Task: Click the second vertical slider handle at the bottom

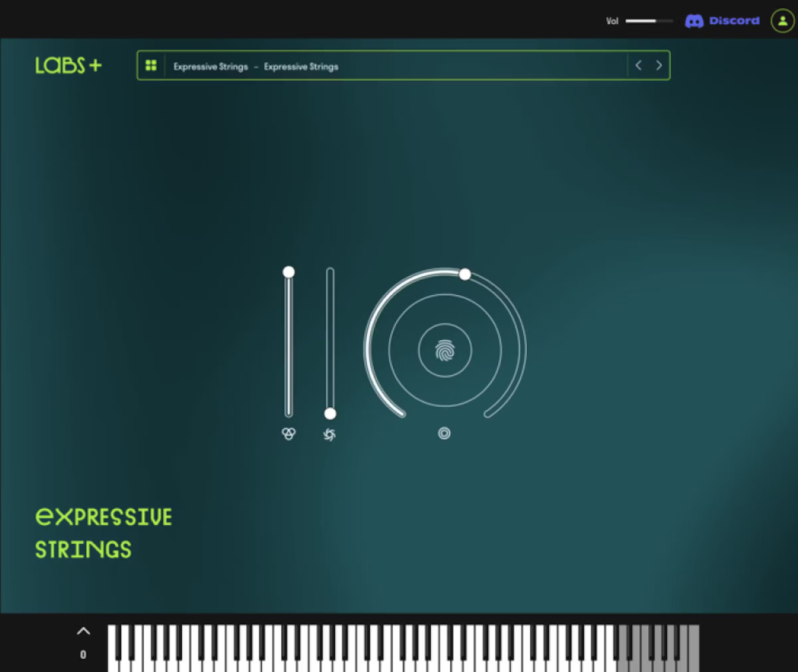Action: pos(330,414)
